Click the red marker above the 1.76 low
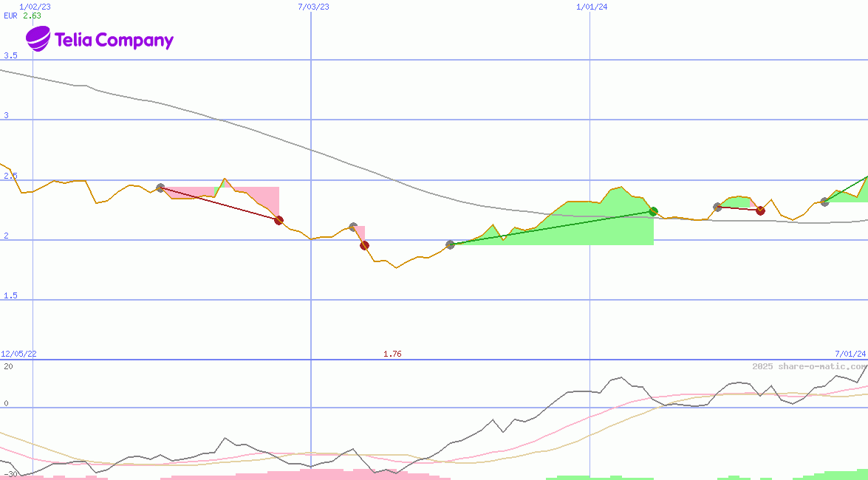This screenshot has width=868, height=480. (x=364, y=245)
